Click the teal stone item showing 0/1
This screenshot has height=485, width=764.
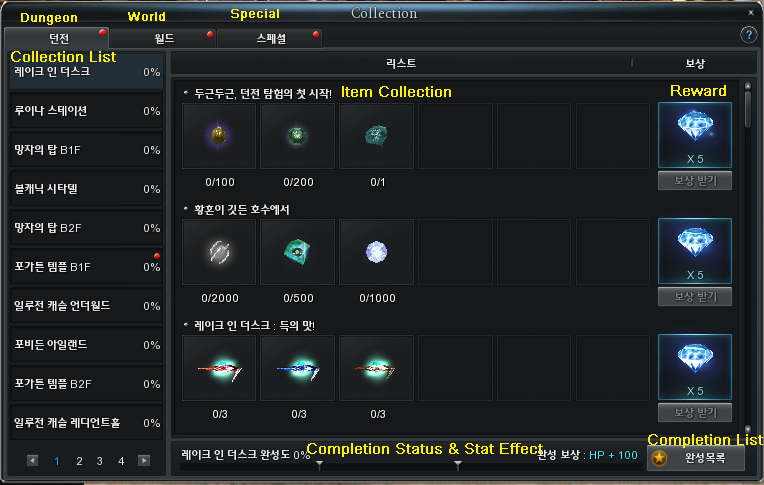tap(377, 136)
